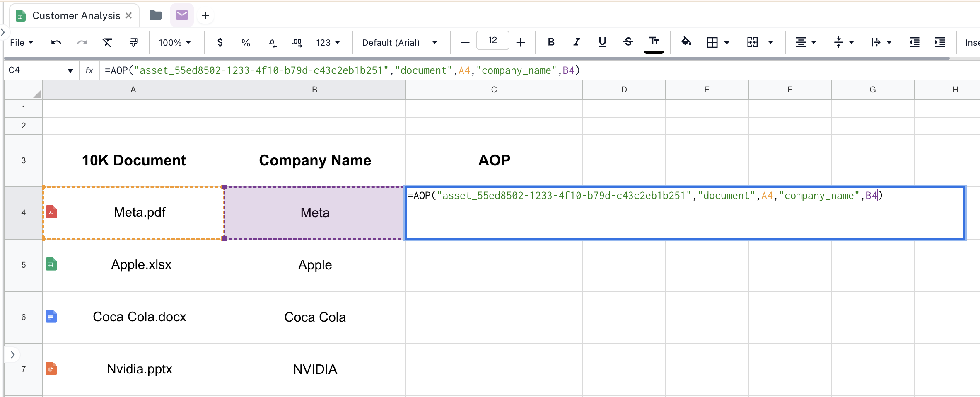Click the select-all corner box

(x=24, y=90)
